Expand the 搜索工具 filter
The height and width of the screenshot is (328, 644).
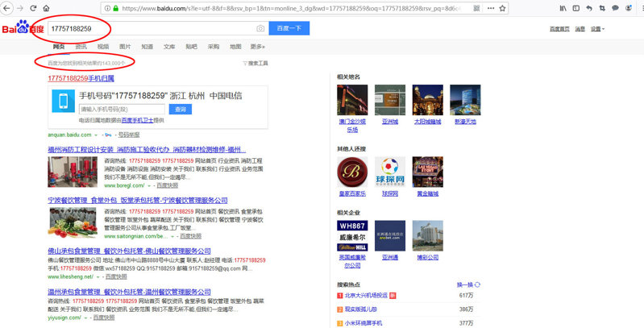tap(255, 63)
